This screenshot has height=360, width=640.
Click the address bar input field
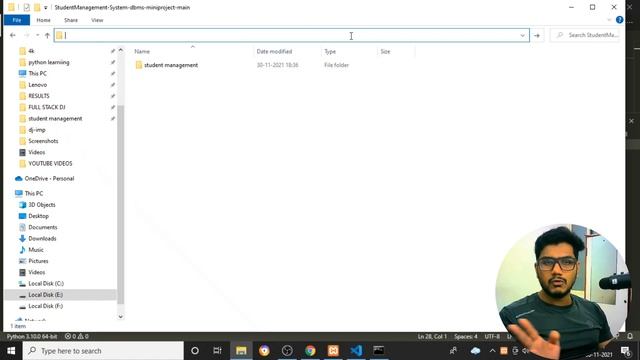[x=291, y=36]
